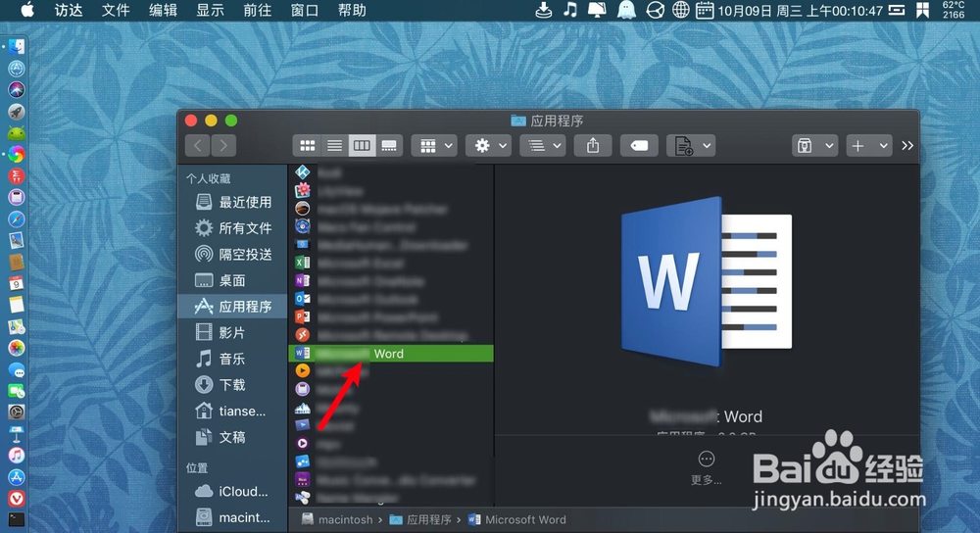Click the date and time in menu bar
The height and width of the screenshot is (533, 980).
(800, 11)
